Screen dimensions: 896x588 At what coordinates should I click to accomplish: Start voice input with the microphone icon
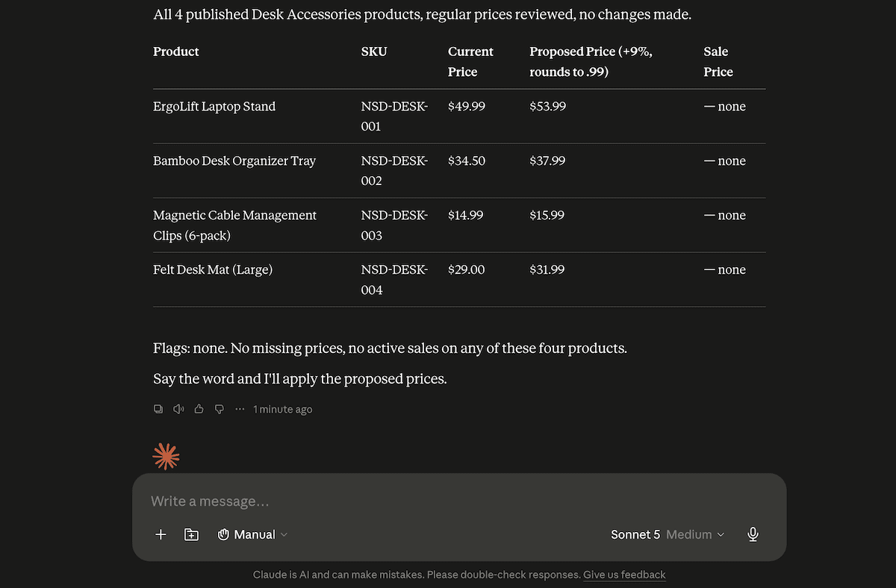pyautogui.click(x=753, y=534)
